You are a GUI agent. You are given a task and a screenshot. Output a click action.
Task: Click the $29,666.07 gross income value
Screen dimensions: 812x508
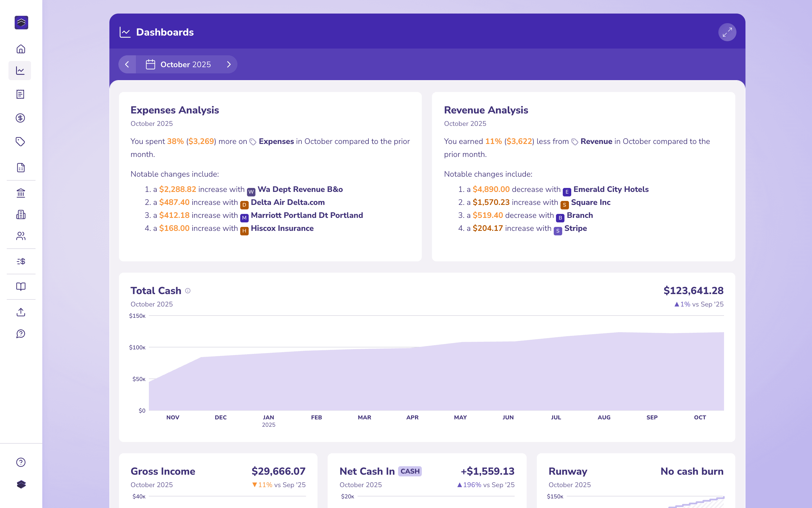tap(279, 471)
